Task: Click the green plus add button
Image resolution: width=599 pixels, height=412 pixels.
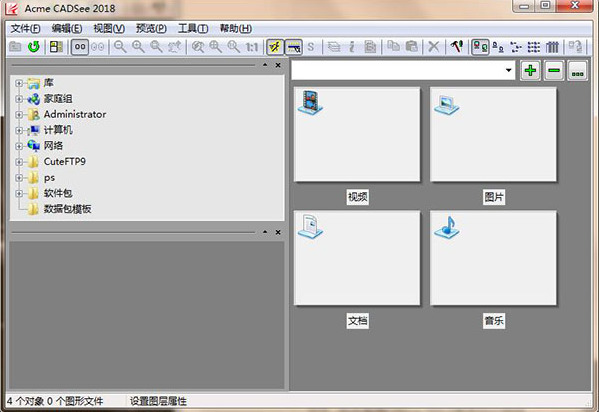Action: [x=530, y=71]
